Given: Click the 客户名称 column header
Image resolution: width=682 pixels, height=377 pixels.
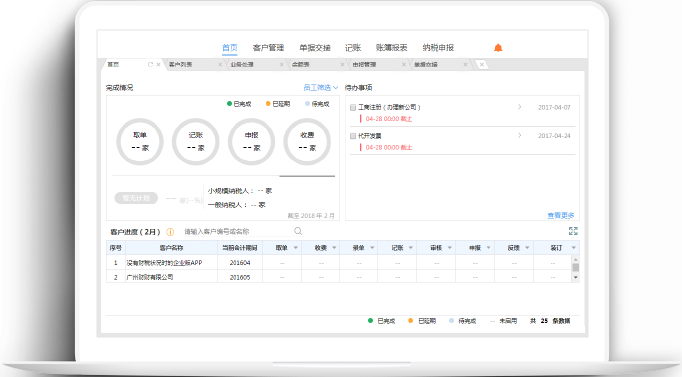Looking at the screenshot, I should pyautogui.click(x=171, y=248).
